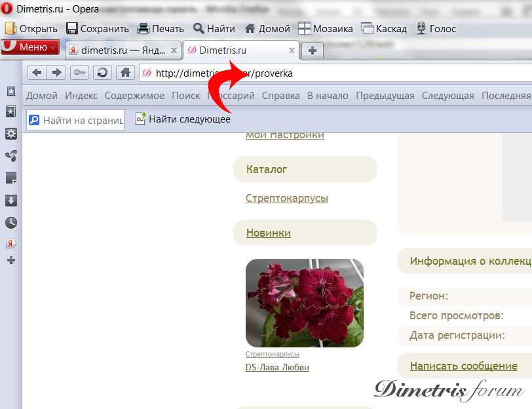Click the Найти magnifier icon on the toolbar

198,28
